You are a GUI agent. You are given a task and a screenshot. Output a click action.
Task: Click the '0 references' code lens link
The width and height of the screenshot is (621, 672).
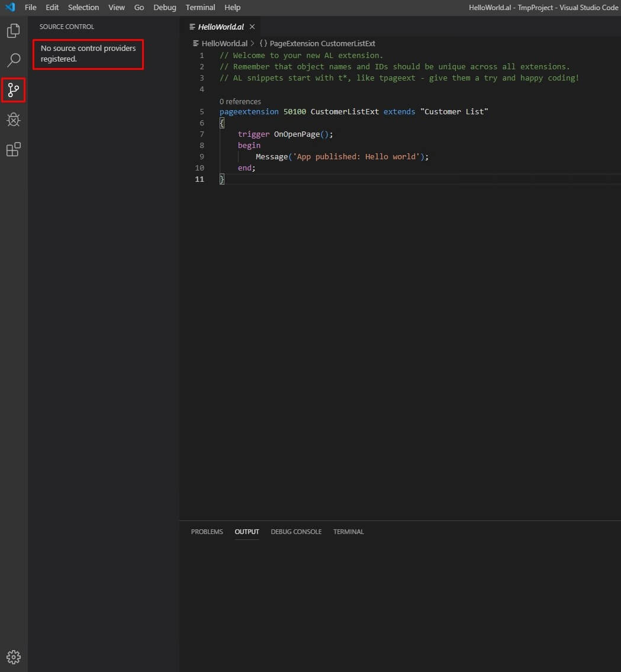[x=240, y=102]
